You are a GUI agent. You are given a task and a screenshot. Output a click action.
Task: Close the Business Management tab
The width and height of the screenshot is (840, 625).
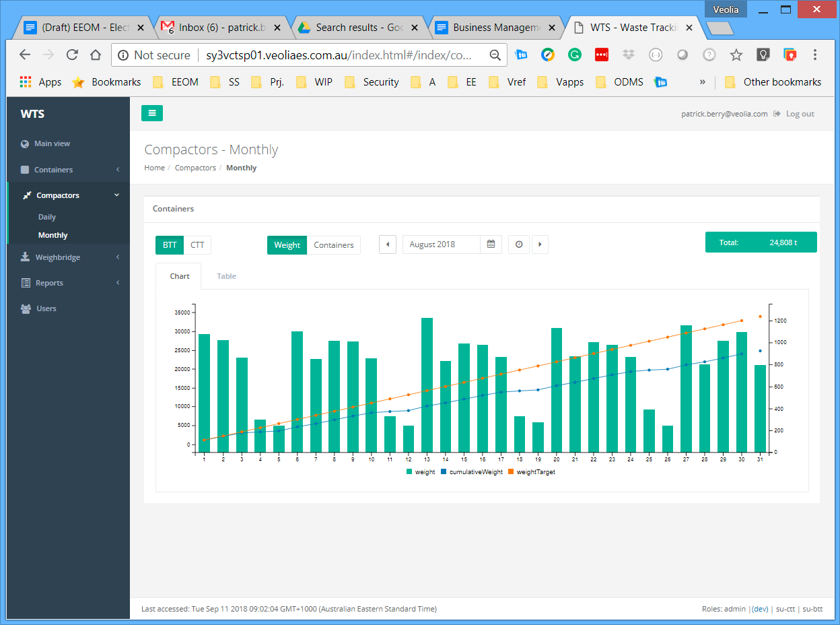point(553,28)
